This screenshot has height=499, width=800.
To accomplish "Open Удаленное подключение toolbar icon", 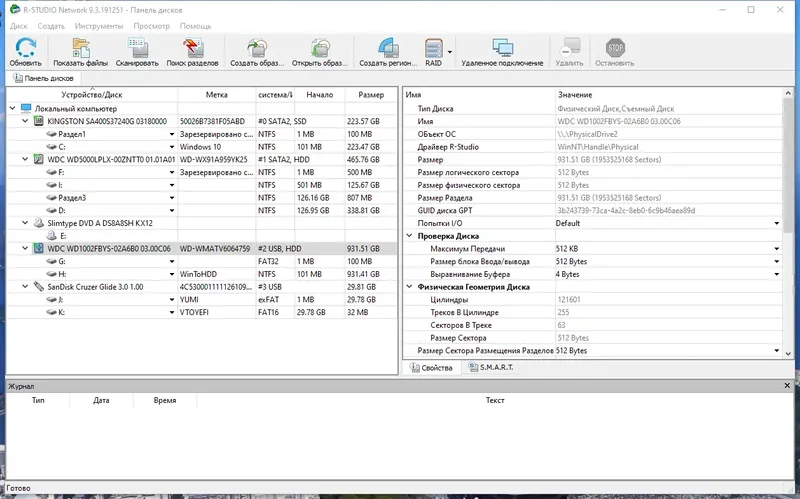I will click(503, 47).
